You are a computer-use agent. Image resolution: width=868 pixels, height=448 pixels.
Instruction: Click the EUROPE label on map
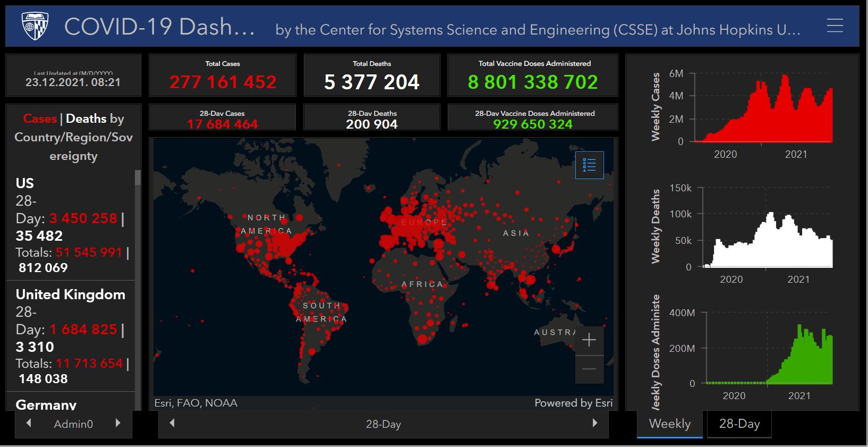point(424,222)
